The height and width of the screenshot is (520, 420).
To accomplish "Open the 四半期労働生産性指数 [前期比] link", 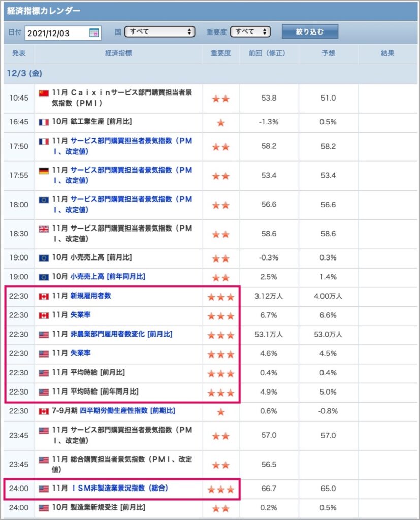I will (127, 411).
